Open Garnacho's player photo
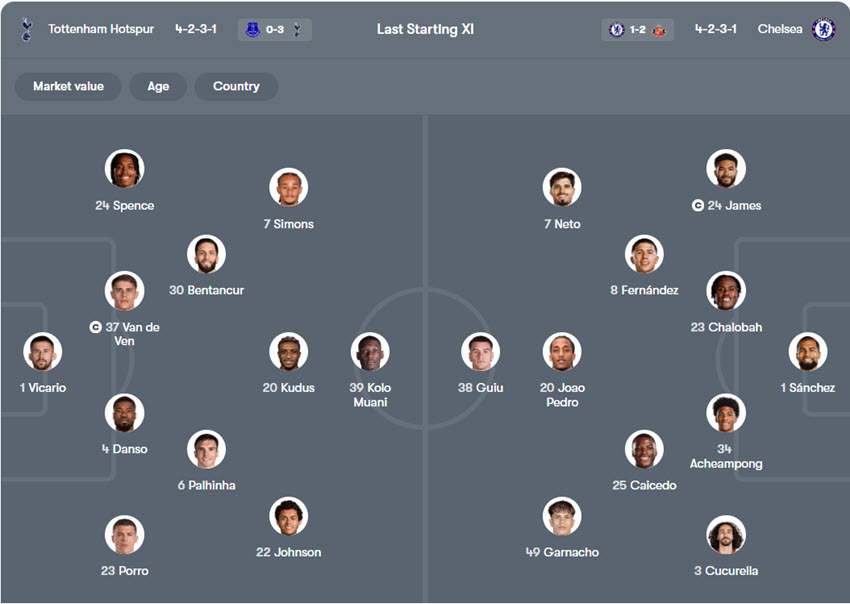The image size is (850, 604). point(561,517)
